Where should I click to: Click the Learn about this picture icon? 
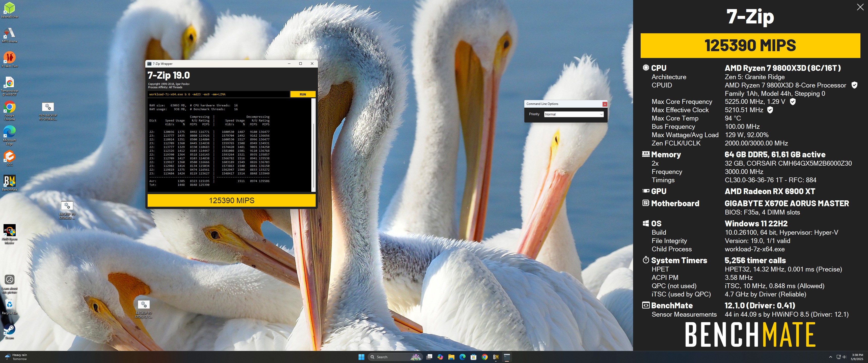pos(9,284)
